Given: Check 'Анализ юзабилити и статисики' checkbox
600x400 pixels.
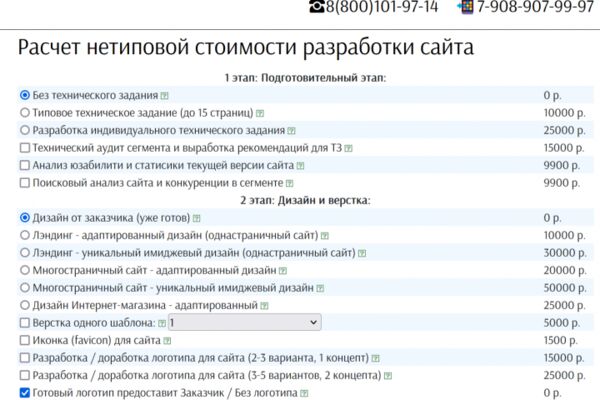Looking at the screenshot, I should [x=25, y=165].
